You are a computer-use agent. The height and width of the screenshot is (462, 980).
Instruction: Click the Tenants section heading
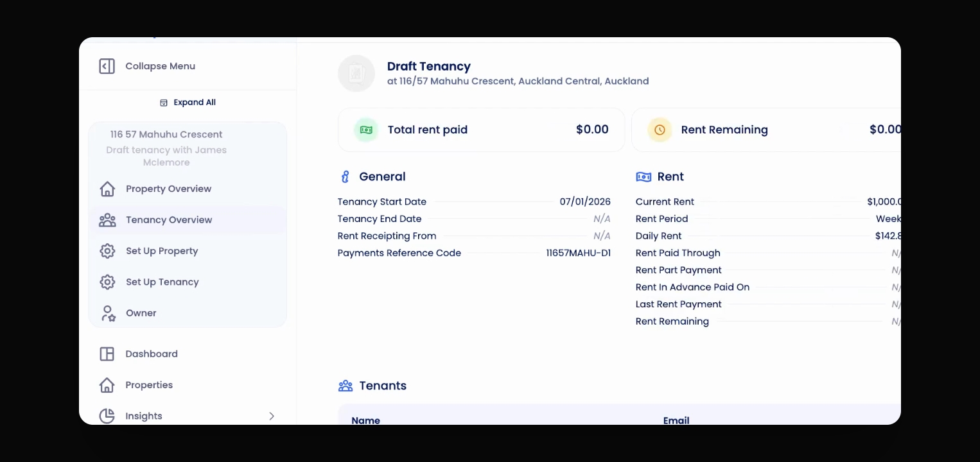pyautogui.click(x=383, y=386)
